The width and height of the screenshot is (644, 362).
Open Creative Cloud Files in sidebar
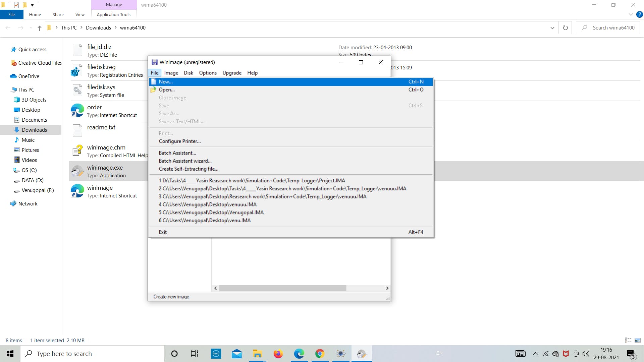[x=36, y=63]
